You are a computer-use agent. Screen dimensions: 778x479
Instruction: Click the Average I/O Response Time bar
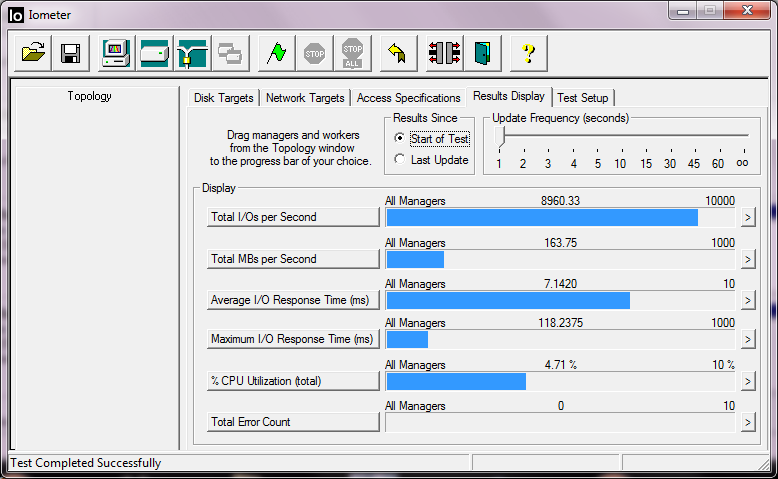560,300
